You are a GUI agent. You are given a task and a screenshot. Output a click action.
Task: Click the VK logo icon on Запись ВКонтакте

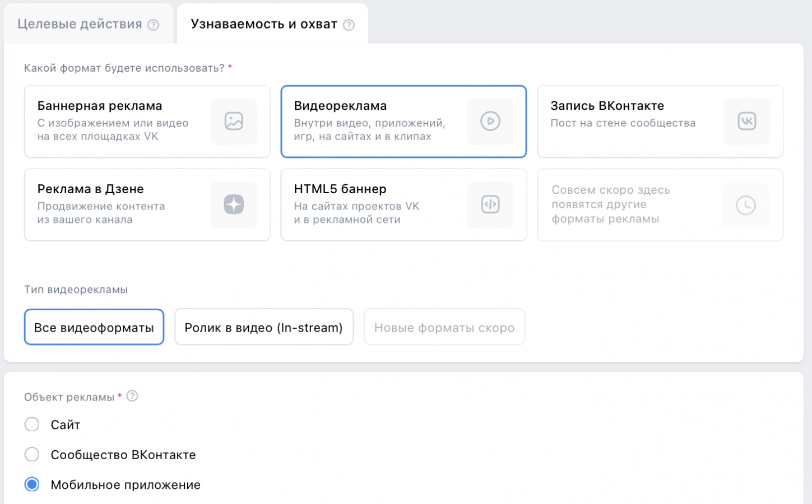pos(746,121)
